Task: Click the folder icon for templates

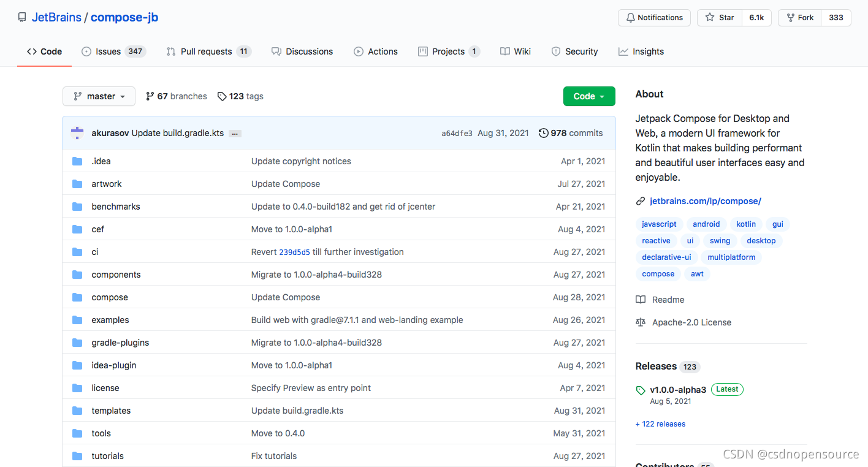Action: 77,411
